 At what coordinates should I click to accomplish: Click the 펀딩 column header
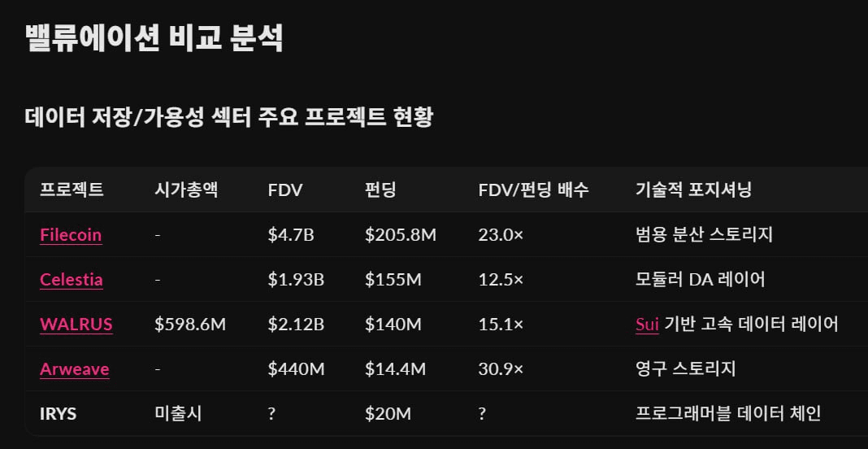[380, 190]
